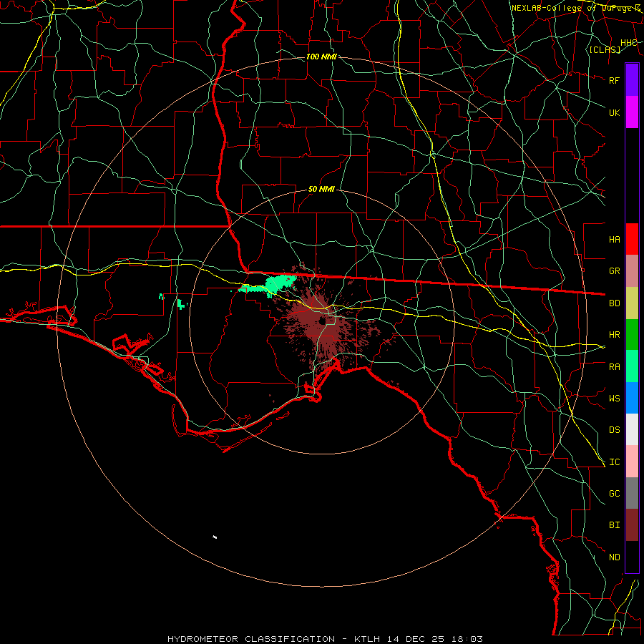
Task: Select the WS legend label
Action: coord(614,399)
